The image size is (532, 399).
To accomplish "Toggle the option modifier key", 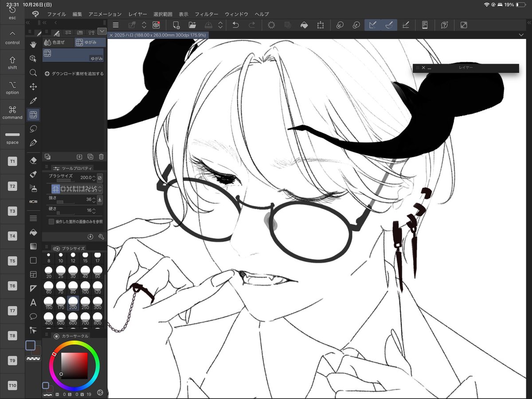I will (x=12, y=87).
